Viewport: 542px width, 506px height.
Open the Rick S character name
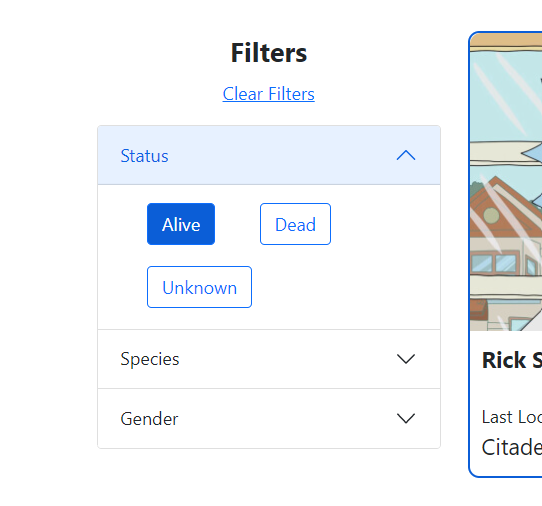(x=512, y=360)
